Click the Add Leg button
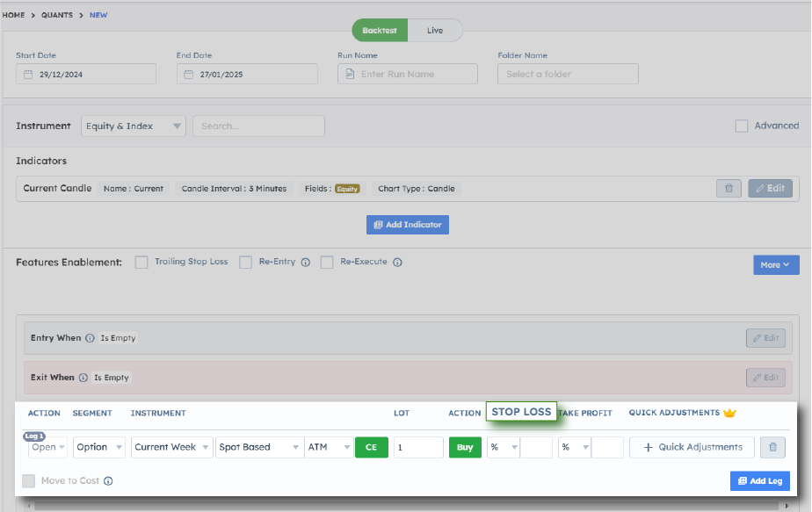The height and width of the screenshot is (512, 812). pos(759,481)
